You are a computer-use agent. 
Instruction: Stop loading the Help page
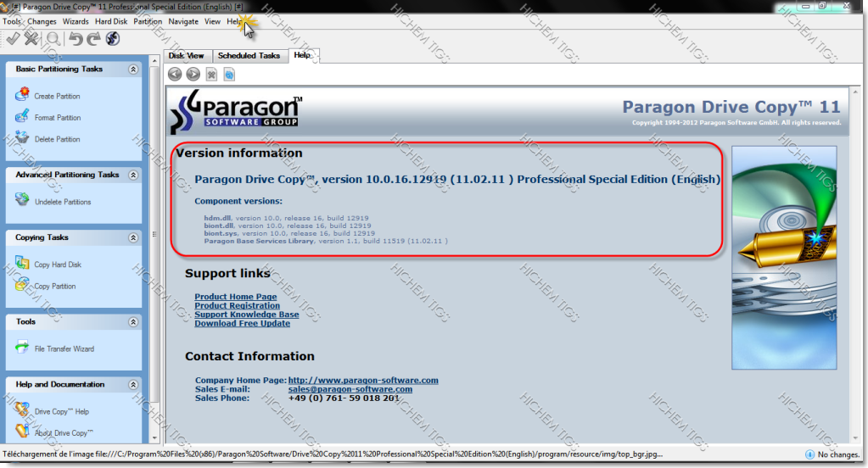pyautogui.click(x=211, y=74)
